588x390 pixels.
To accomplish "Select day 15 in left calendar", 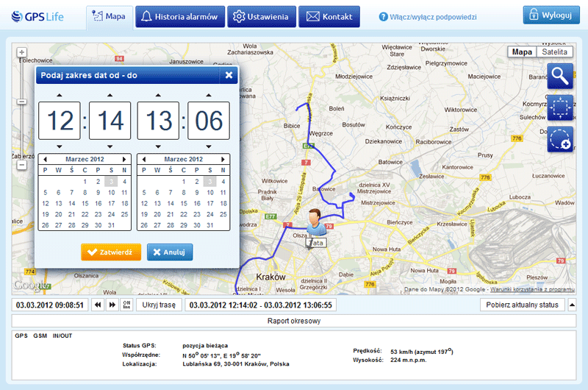I will tap(85, 203).
